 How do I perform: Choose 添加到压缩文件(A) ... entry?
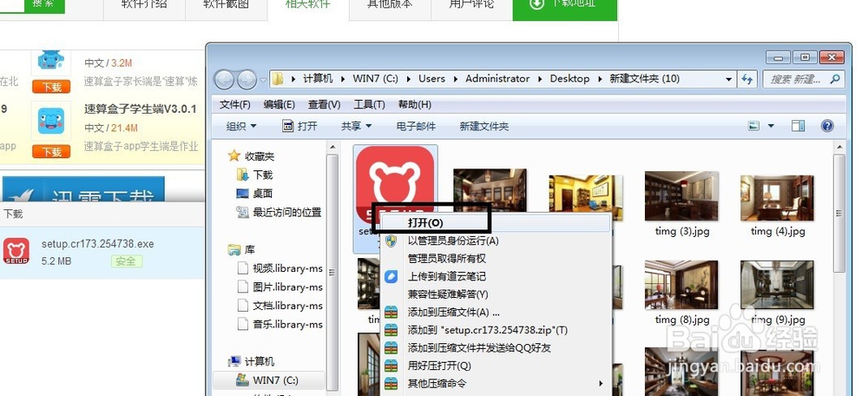(454, 312)
